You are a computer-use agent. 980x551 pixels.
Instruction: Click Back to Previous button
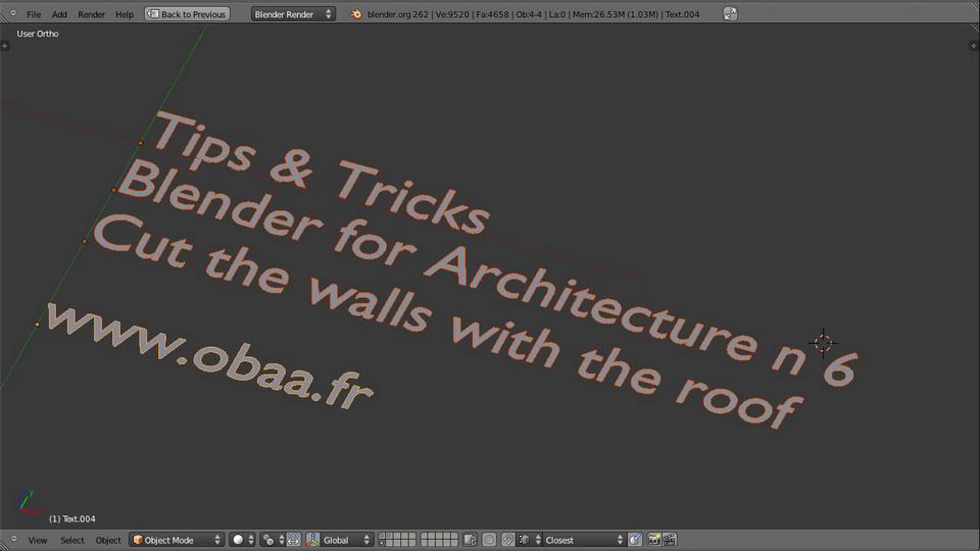click(187, 14)
